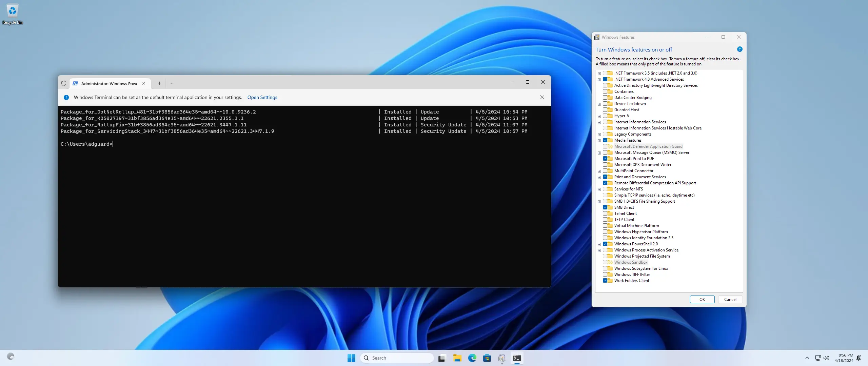The height and width of the screenshot is (366, 868).
Task: Expand Internet Information Services node
Action: [599, 122]
